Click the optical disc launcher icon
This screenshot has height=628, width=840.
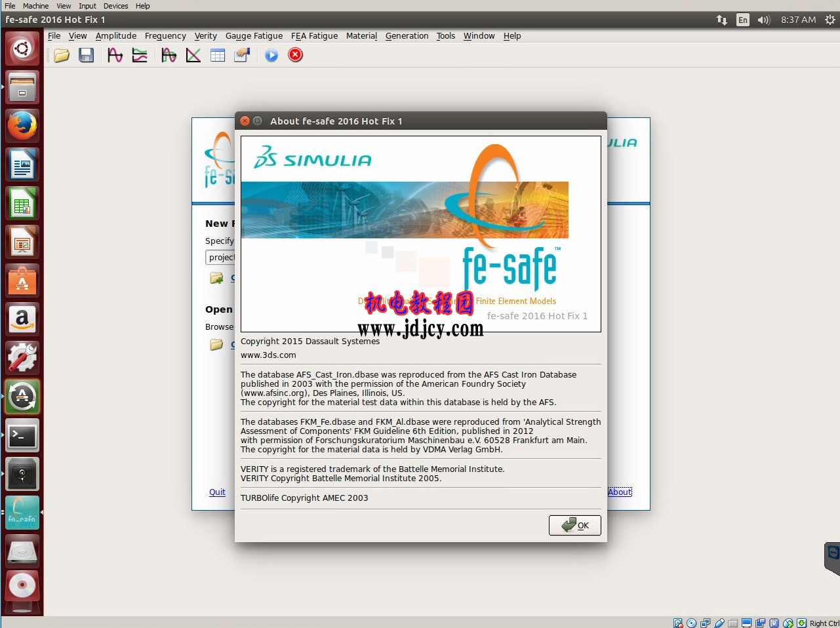click(x=22, y=585)
